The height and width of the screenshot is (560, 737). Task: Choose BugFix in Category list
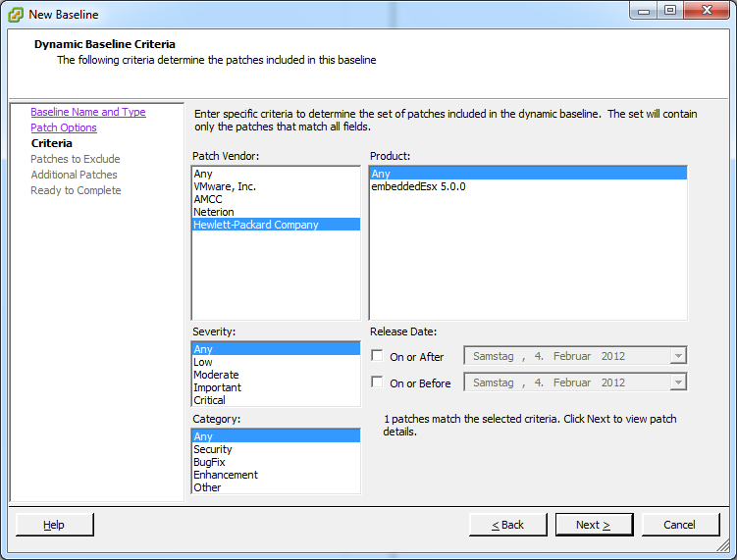tap(210, 462)
